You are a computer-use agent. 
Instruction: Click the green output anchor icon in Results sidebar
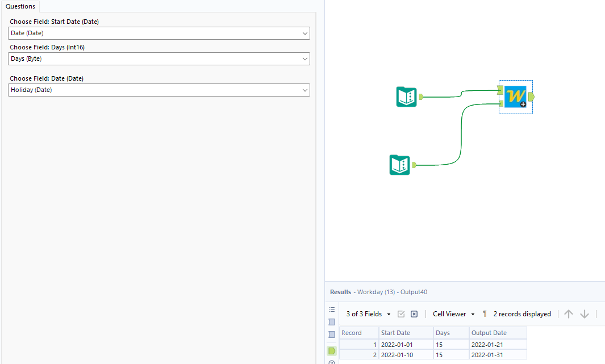point(332,350)
